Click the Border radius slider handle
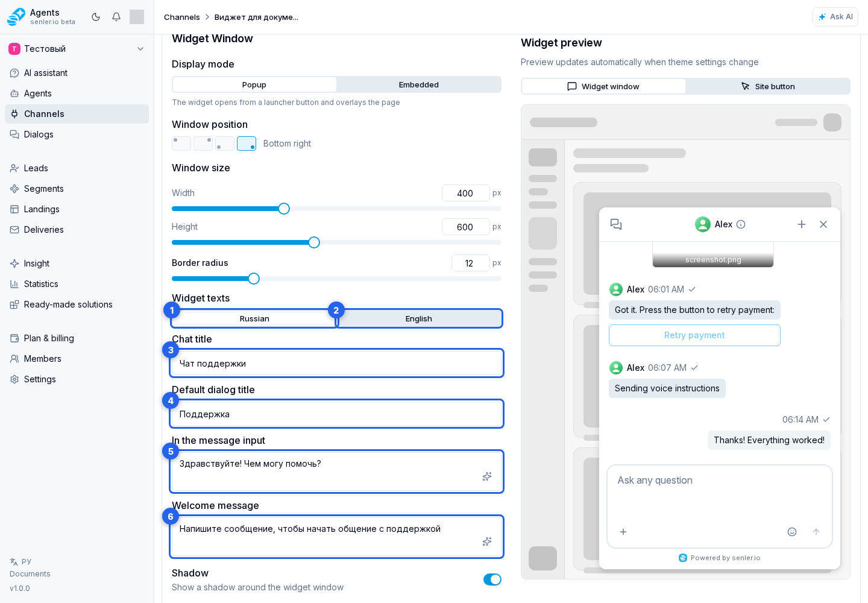The height and width of the screenshot is (603, 868). tap(254, 279)
